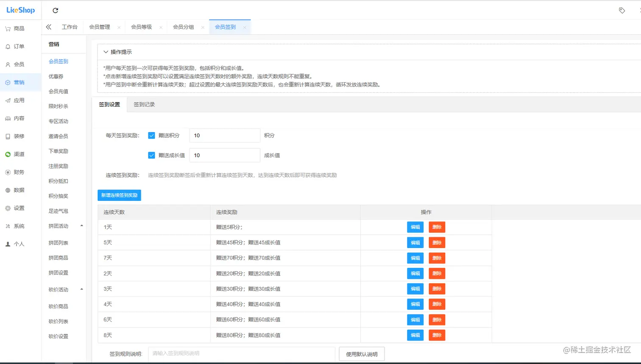Screen dimensions: 641x364
Task: Edit the 8天 reward row
Action: click(x=415, y=335)
